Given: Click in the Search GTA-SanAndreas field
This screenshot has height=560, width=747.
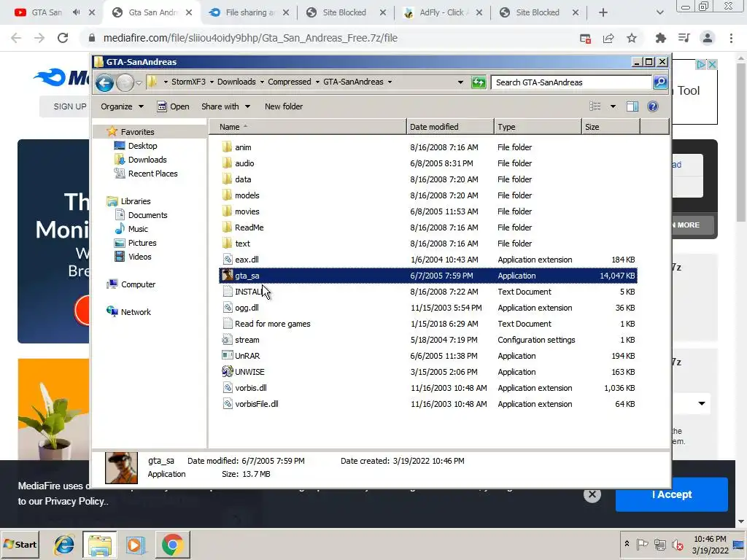Looking at the screenshot, I should point(572,82).
